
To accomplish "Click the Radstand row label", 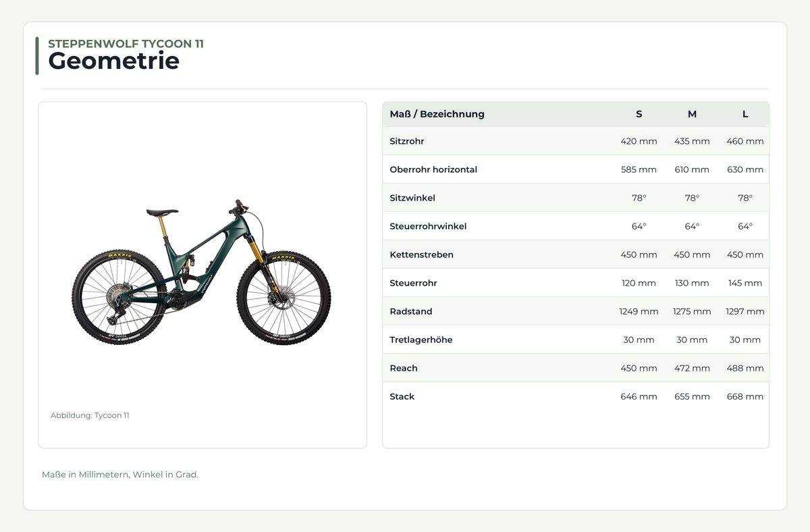I will coord(411,311).
